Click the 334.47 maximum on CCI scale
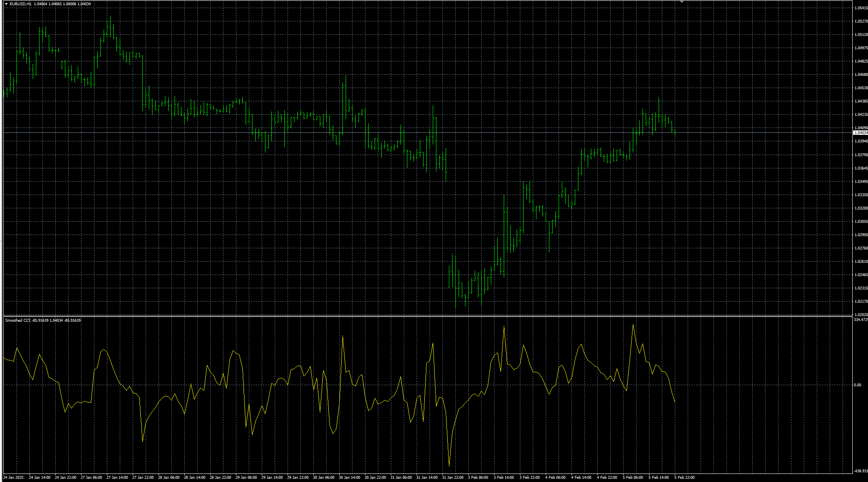 pos(861,320)
